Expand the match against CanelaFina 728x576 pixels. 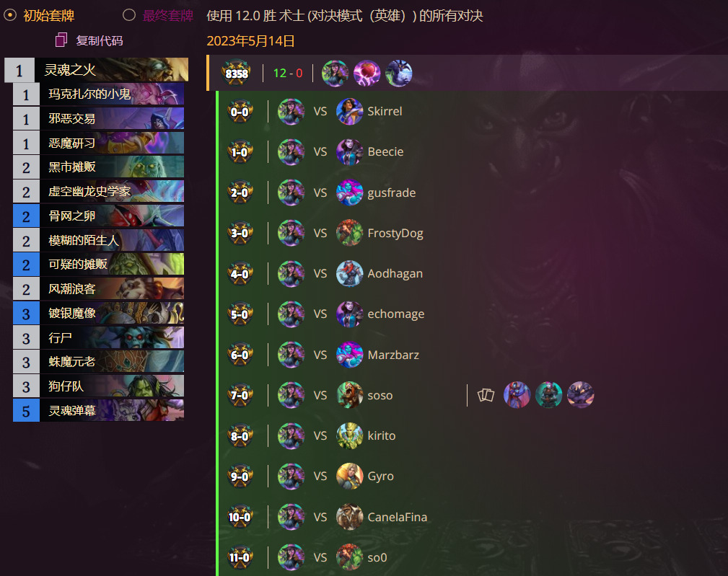[x=473, y=517]
